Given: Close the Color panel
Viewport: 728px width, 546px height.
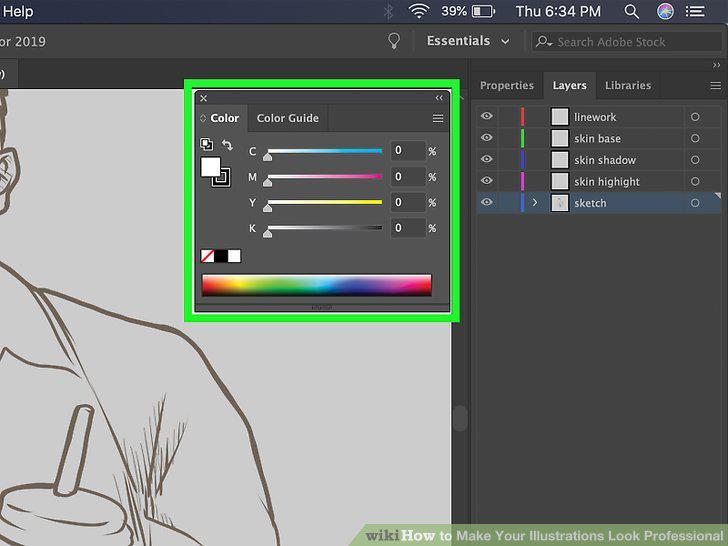Looking at the screenshot, I should (x=203, y=98).
